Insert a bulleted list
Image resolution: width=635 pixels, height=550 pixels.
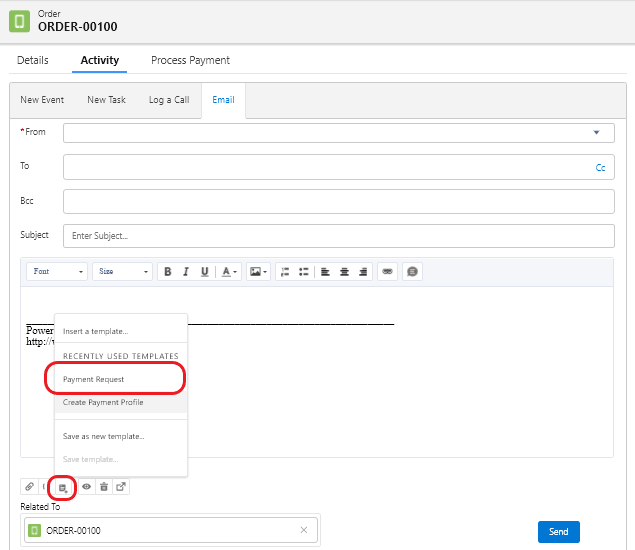(303, 272)
